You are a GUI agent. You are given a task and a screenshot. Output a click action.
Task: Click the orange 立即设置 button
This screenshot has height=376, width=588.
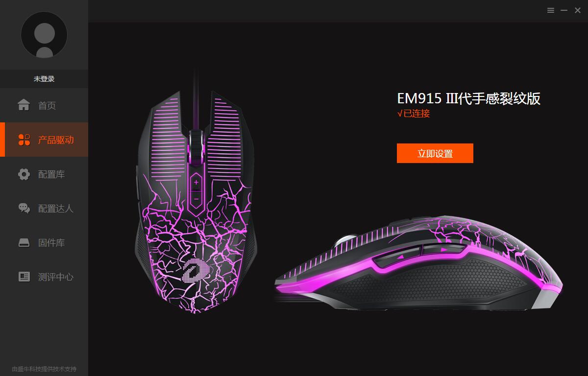435,153
